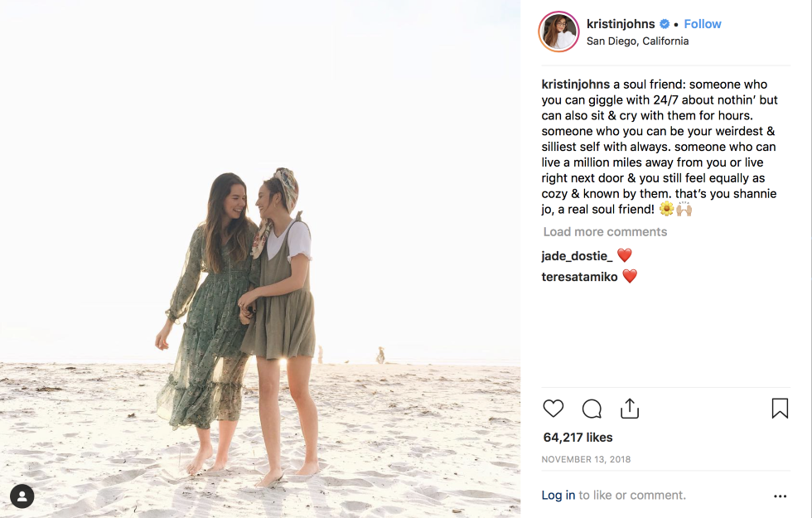Click the verified badge next to kristinjohns
The height and width of the screenshot is (518, 812).
click(x=665, y=24)
